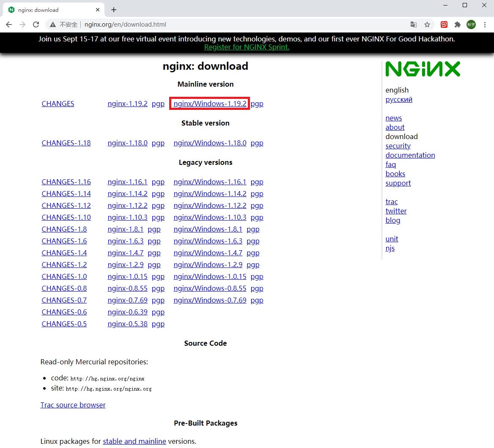The image size is (494, 448).
Task: Download nginx/Windows-1.19.2
Action: (x=210, y=104)
